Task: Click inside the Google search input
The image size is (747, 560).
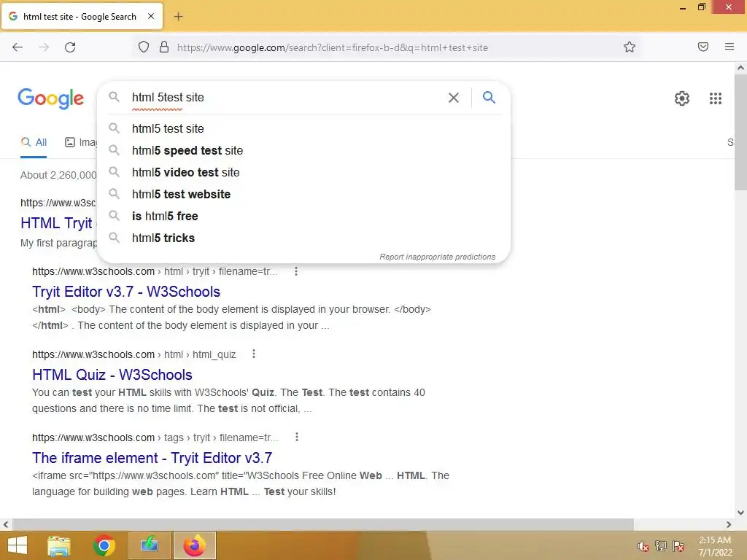Action: [286, 97]
